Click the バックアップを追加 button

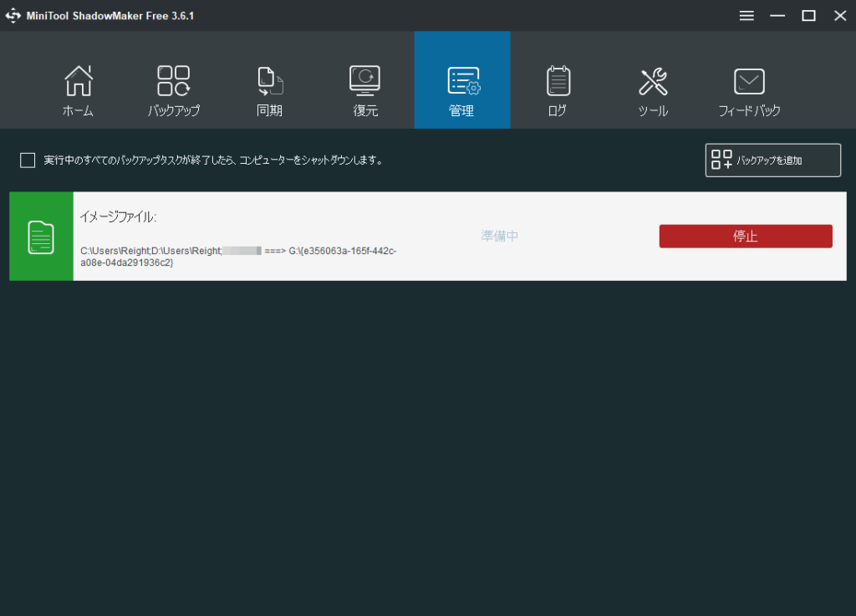pyautogui.click(x=772, y=160)
